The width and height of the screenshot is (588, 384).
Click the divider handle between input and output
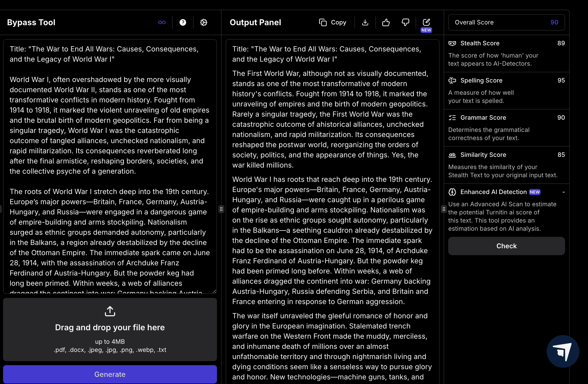point(221,209)
